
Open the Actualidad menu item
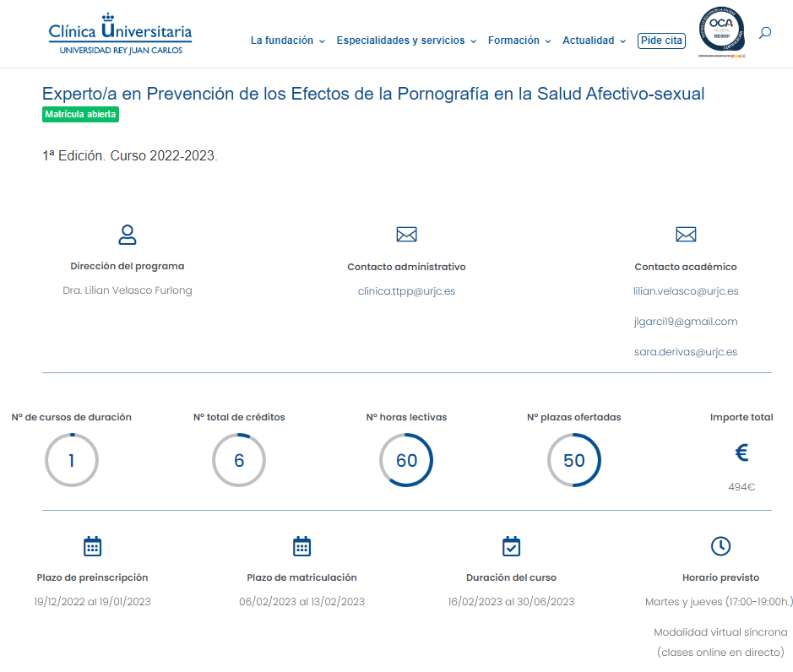pyautogui.click(x=594, y=41)
